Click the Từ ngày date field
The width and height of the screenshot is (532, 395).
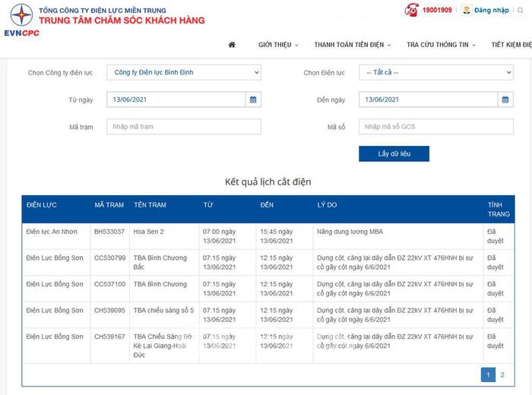pyautogui.click(x=176, y=100)
